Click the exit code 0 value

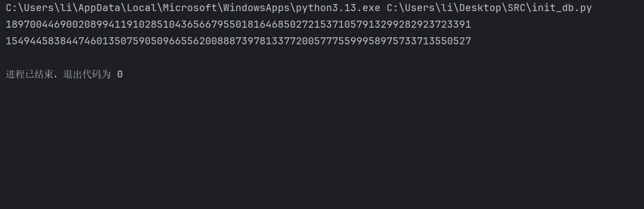[x=120, y=75]
